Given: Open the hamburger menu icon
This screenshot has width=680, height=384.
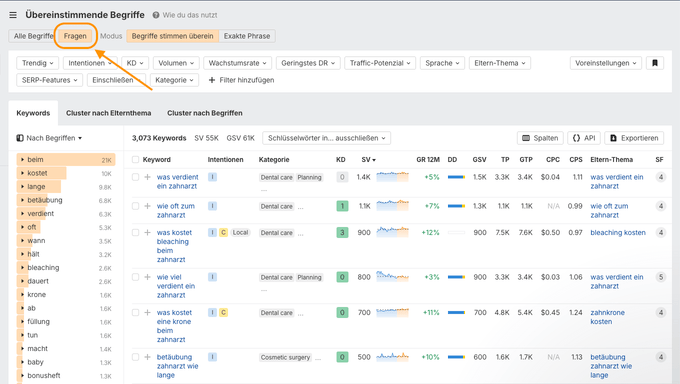Looking at the screenshot, I should tap(13, 15).
